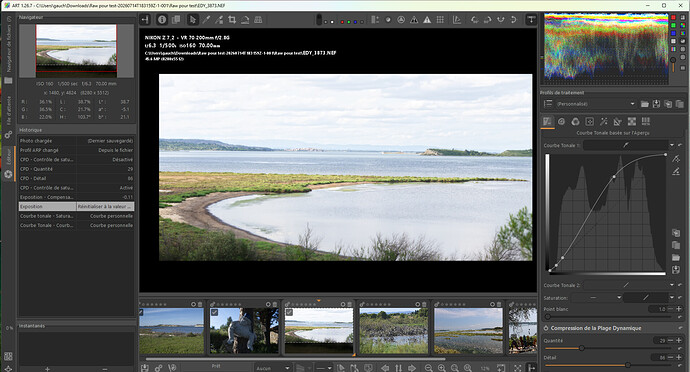Load a processing profile from file
The height and width of the screenshot is (372, 690).
[645, 104]
